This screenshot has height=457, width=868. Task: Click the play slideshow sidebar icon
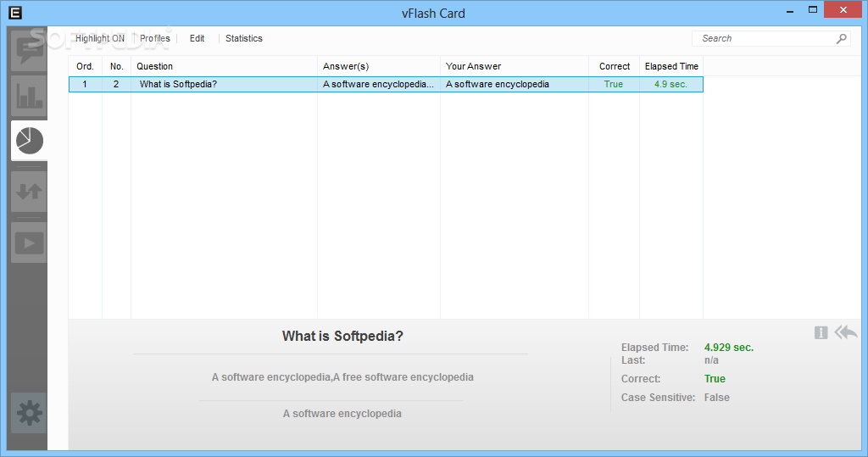tap(29, 242)
